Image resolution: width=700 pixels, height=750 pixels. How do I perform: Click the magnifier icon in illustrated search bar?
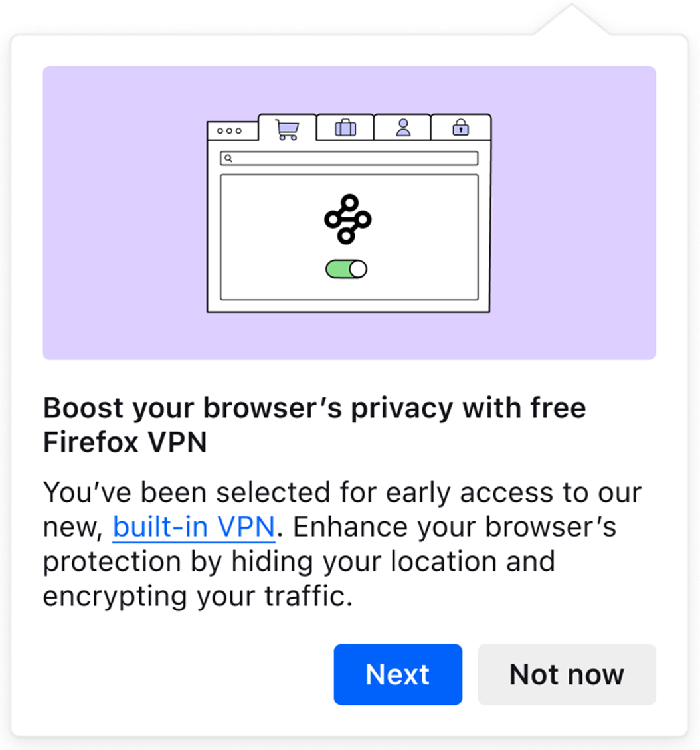228,159
